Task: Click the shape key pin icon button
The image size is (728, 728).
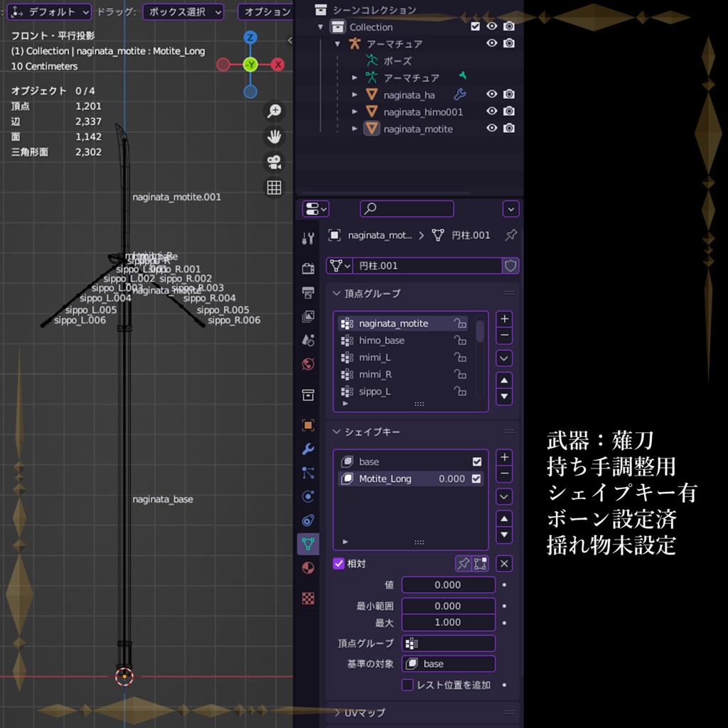Action: pyautogui.click(x=464, y=564)
